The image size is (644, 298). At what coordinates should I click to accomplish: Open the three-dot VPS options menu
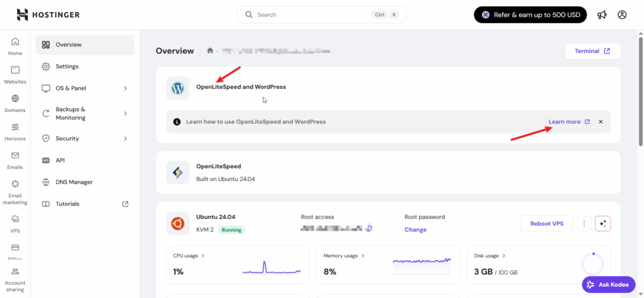click(584, 223)
